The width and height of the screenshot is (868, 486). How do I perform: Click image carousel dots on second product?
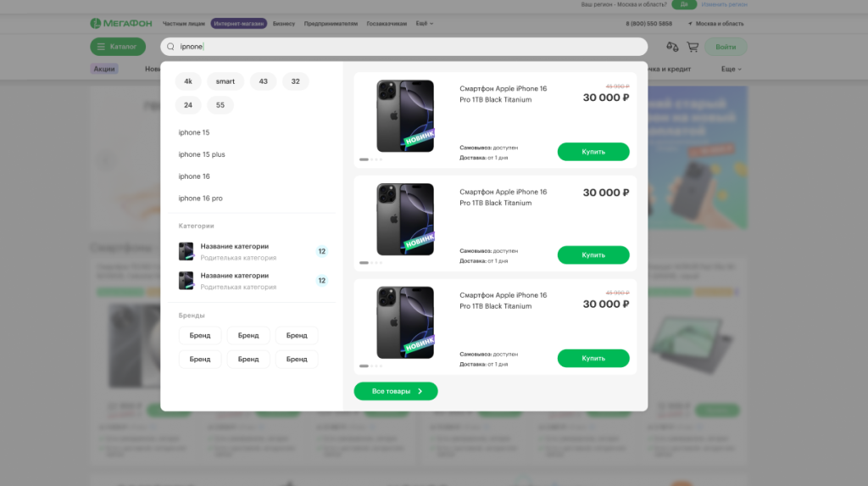pos(370,262)
